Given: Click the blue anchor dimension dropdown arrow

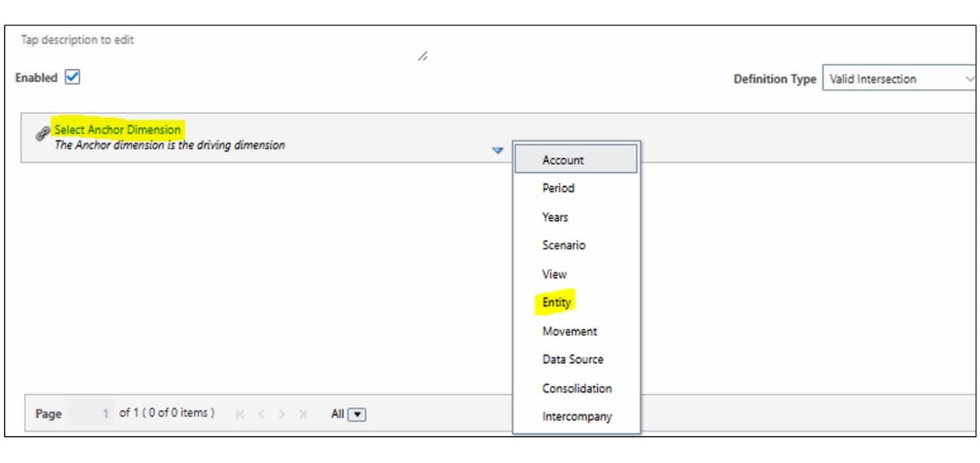Looking at the screenshot, I should (x=498, y=150).
